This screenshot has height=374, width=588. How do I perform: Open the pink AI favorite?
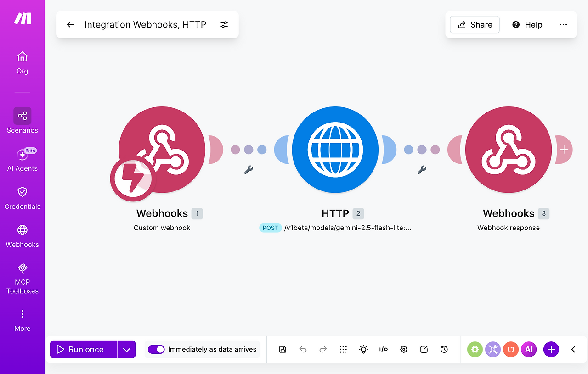(529, 349)
